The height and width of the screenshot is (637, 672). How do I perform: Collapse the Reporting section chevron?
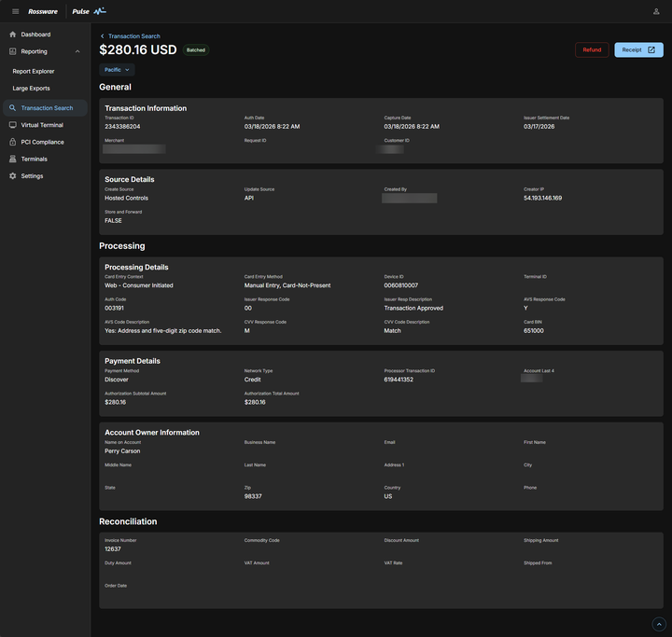77,51
